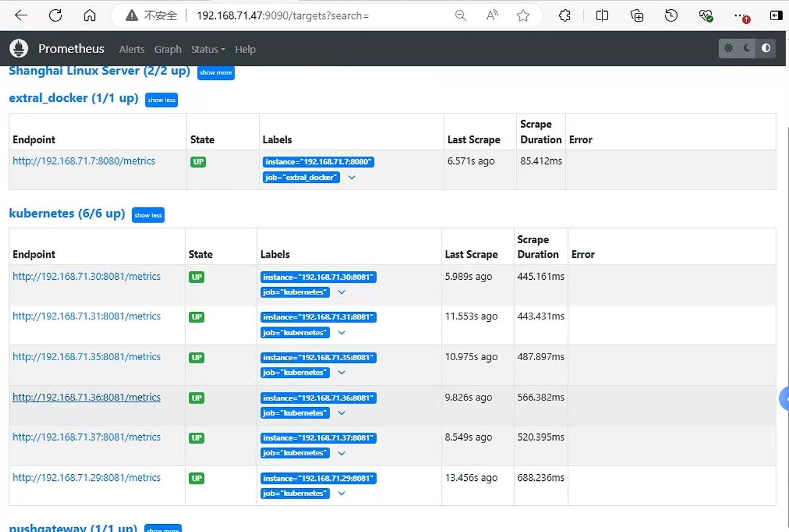Open http://192.168.71.7:8080/metrics endpoint link
The image size is (789, 532).
[x=84, y=161]
